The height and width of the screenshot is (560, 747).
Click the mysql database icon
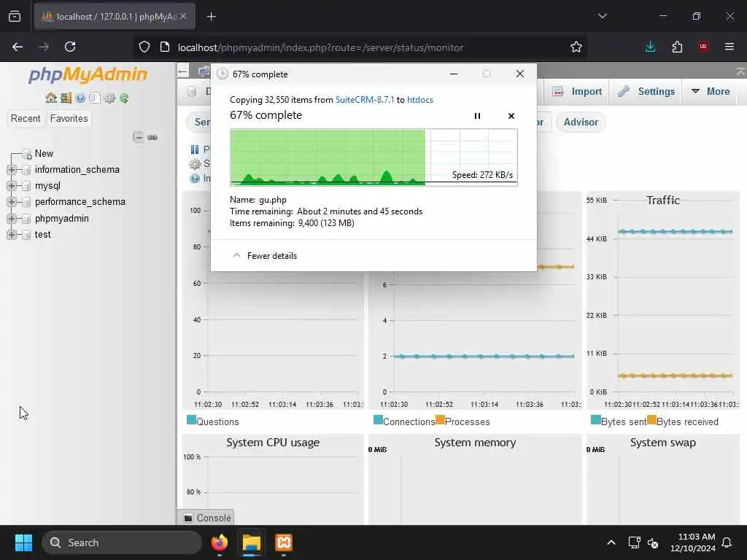pyautogui.click(x=27, y=186)
